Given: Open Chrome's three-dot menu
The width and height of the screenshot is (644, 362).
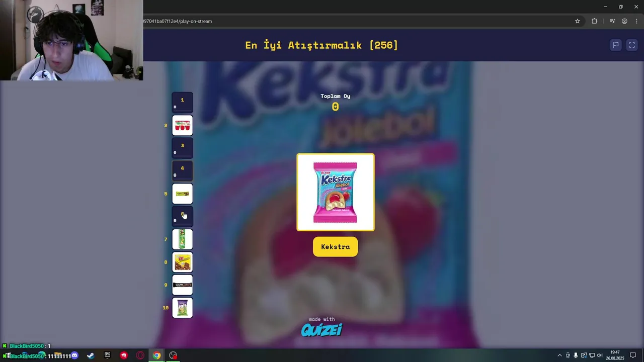Looking at the screenshot, I should (x=636, y=21).
